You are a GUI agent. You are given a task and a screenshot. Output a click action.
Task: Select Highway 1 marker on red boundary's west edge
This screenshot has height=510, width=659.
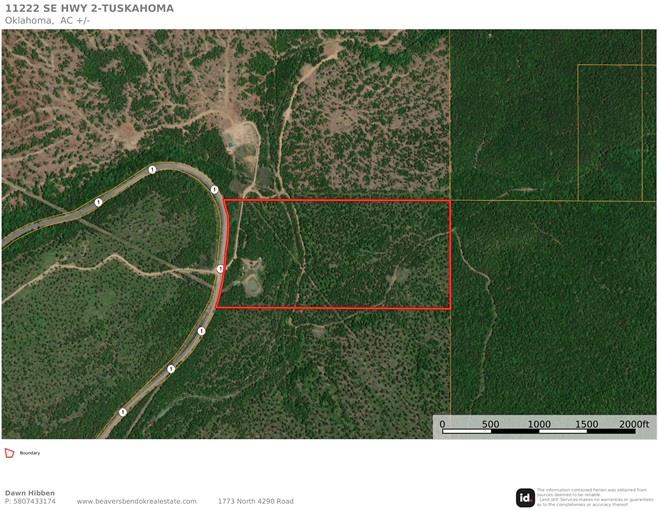(x=220, y=268)
